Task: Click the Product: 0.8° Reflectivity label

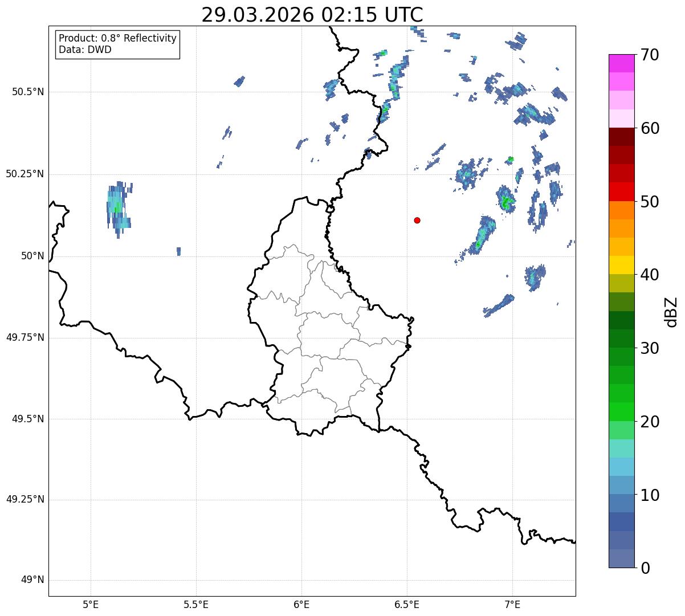Action: [x=118, y=38]
